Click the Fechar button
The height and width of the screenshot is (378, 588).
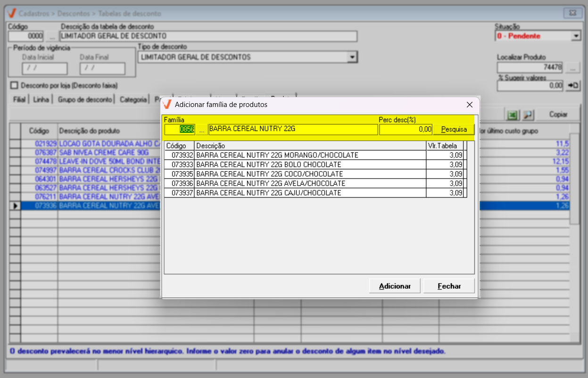tap(449, 286)
